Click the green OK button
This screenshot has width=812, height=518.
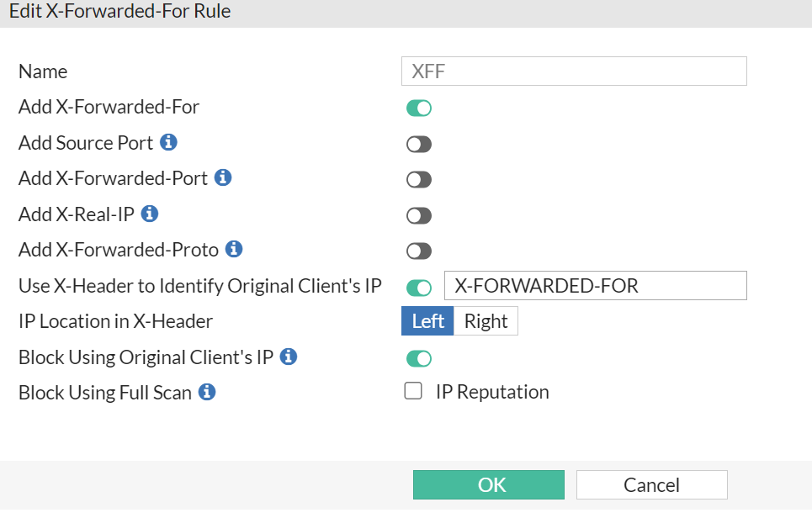click(488, 485)
